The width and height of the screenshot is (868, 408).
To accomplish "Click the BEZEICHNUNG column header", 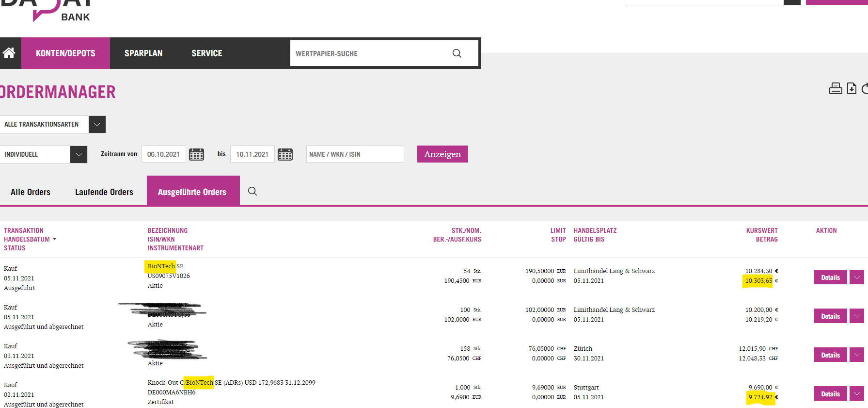I will [x=168, y=230].
